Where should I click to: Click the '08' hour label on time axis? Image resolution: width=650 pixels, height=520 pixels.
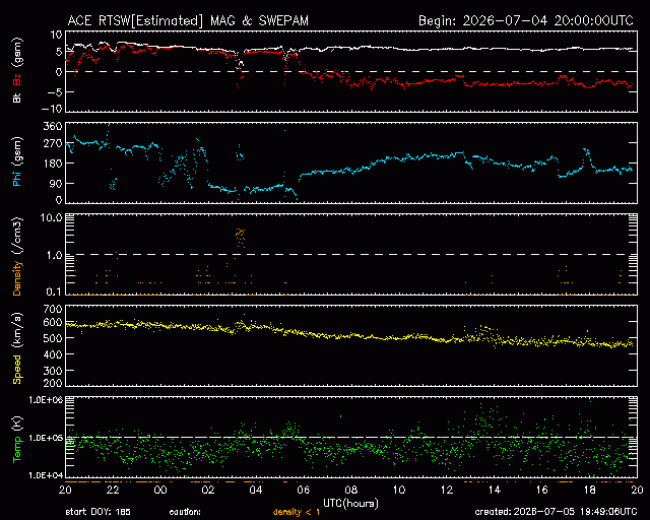351,490
